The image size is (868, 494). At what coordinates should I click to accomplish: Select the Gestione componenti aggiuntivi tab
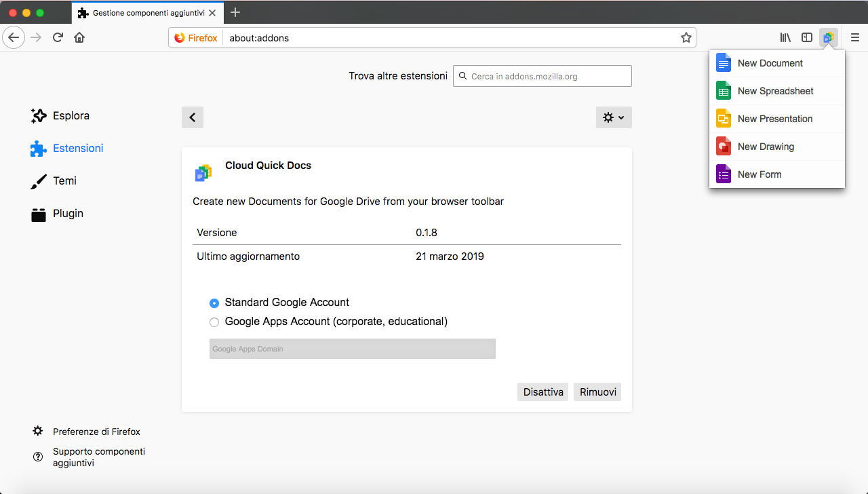coord(148,13)
